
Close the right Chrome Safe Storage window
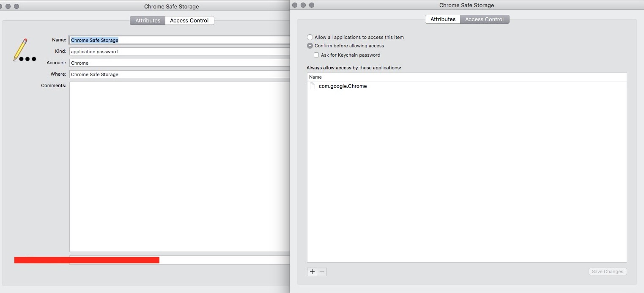295,5
